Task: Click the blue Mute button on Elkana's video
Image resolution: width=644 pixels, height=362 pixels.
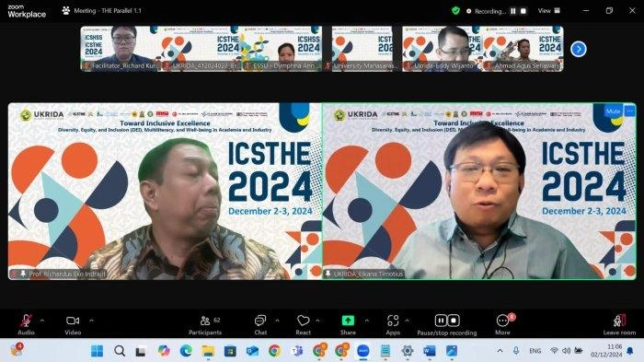Action: pos(614,111)
